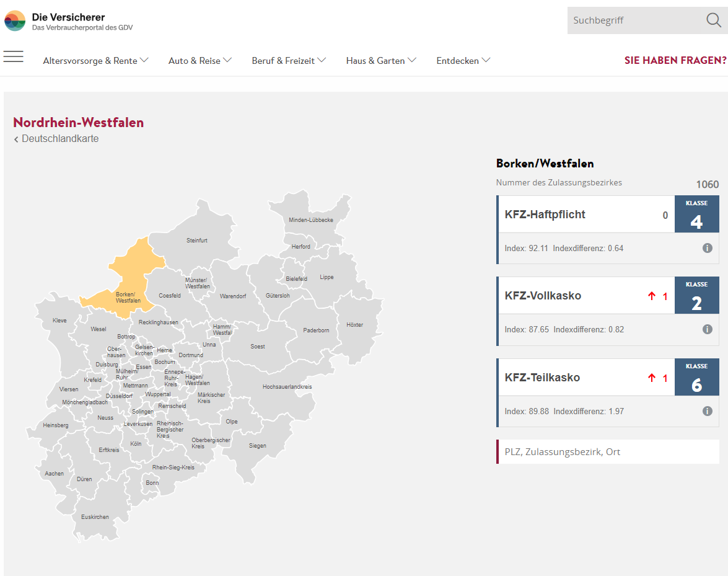Click the KFZ-Teilkasko Klasse 6 badge
This screenshot has height=576, width=728.
696,378
